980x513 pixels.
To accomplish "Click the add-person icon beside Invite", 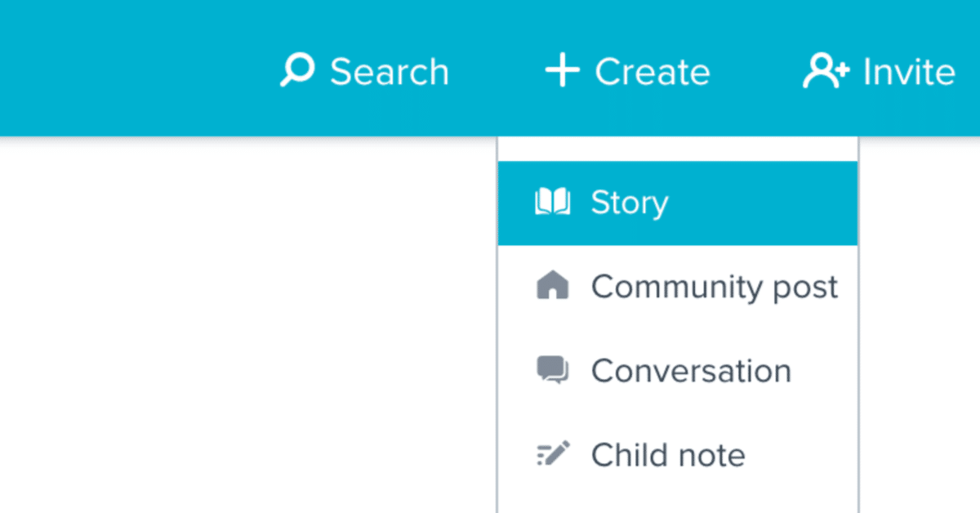I will coord(826,71).
